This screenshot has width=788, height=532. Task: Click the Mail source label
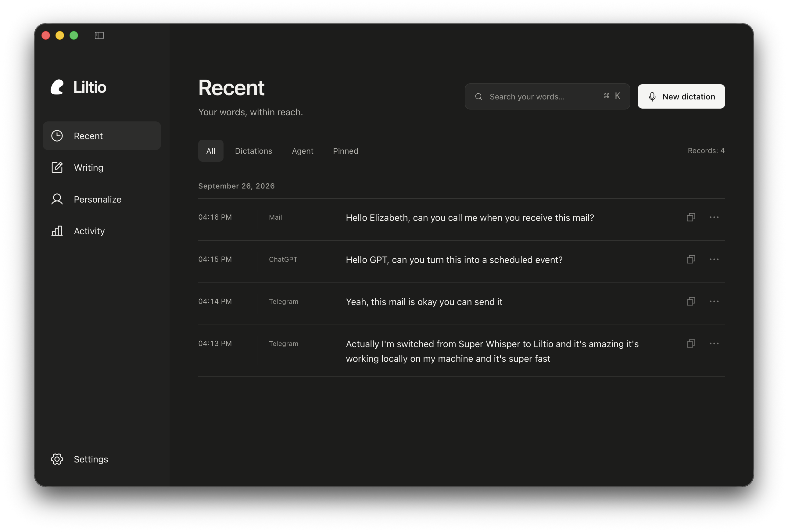(x=275, y=217)
